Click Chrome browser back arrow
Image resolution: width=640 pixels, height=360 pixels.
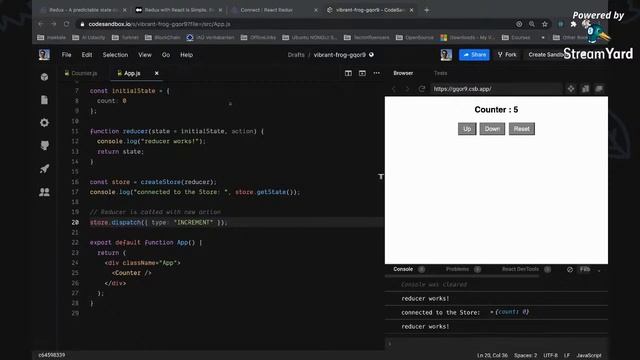pos(40,24)
